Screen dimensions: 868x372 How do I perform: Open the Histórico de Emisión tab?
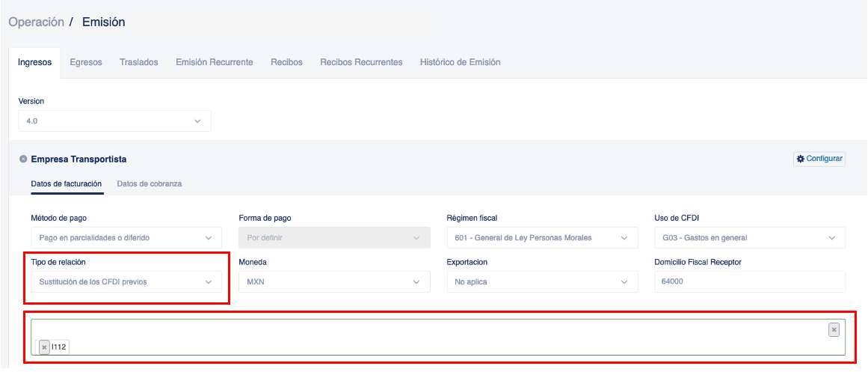[460, 62]
